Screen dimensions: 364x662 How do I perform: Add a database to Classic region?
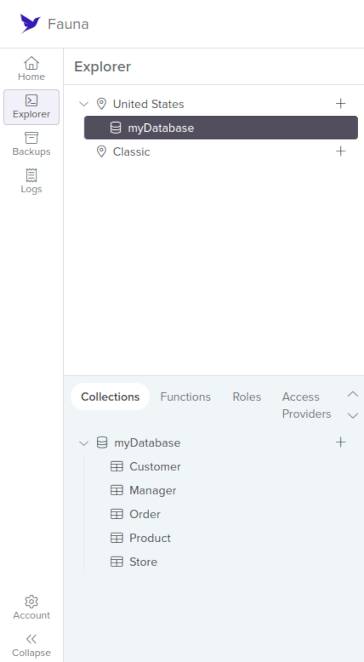coord(340,151)
